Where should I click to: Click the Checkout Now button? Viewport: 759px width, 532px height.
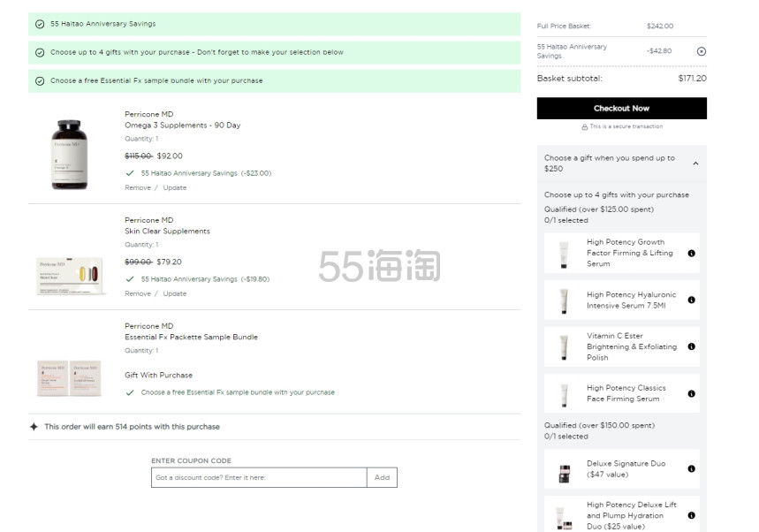click(621, 109)
